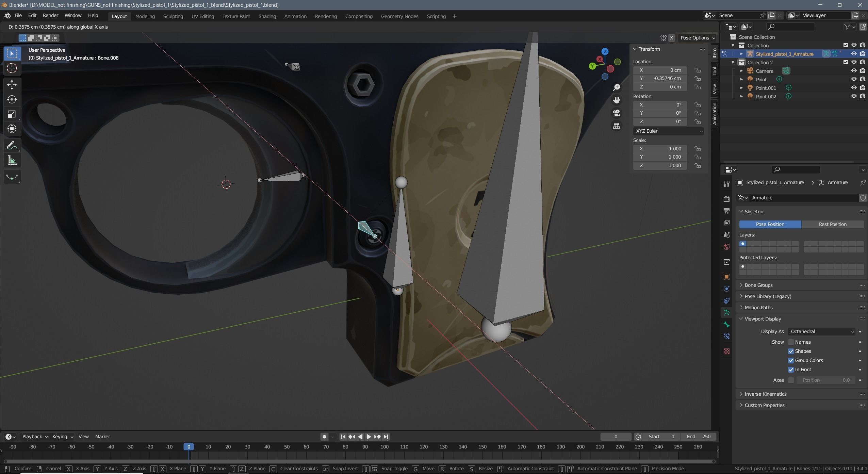Image resolution: width=868 pixels, height=474 pixels.
Task: Switch skeleton to Rest Position
Action: tap(832, 224)
